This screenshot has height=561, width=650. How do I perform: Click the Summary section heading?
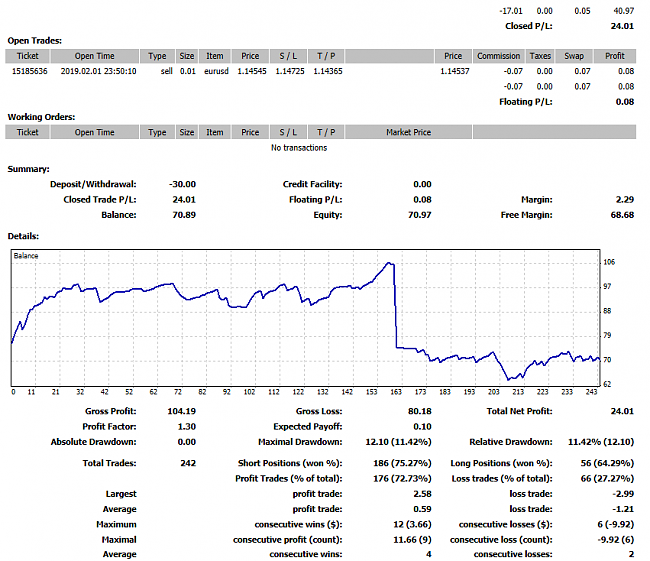point(28,169)
